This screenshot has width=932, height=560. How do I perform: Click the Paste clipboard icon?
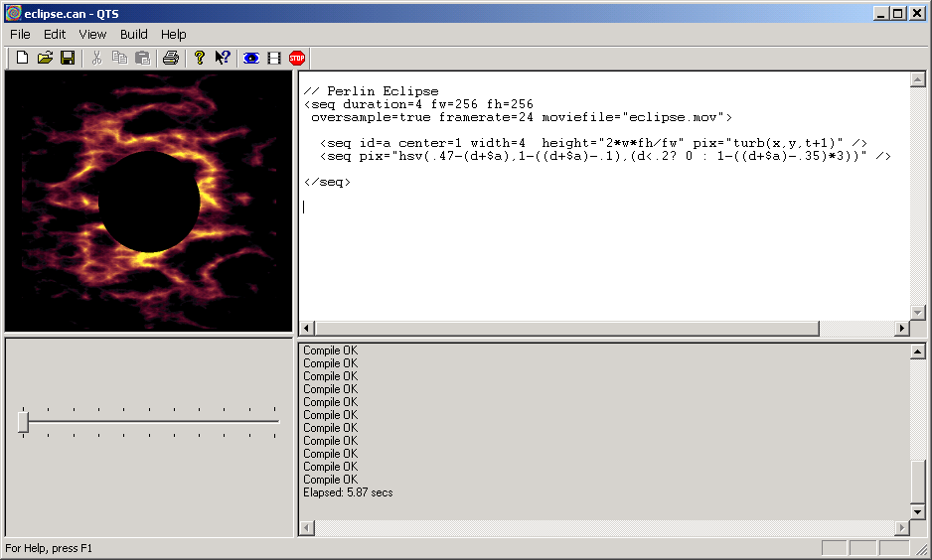point(143,58)
